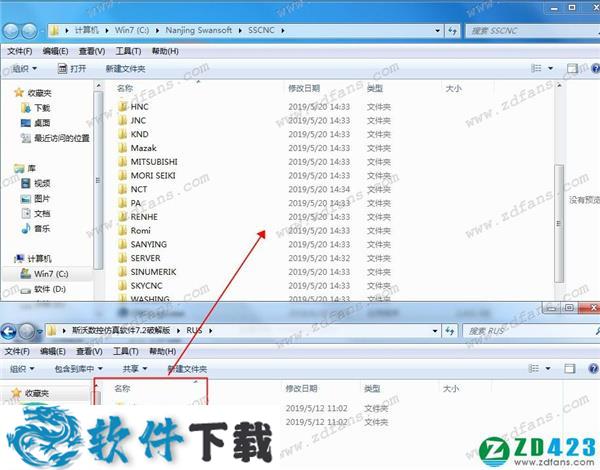Click the 搜索 SSCNC search field

[x=533, y=31]
